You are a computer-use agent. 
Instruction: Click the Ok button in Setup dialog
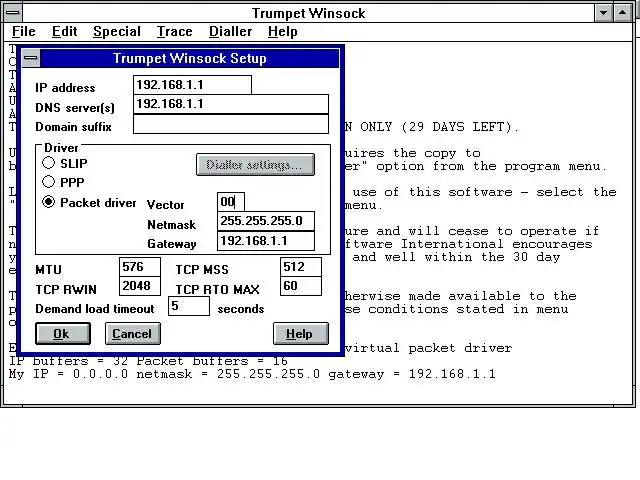tap(63, 333)
